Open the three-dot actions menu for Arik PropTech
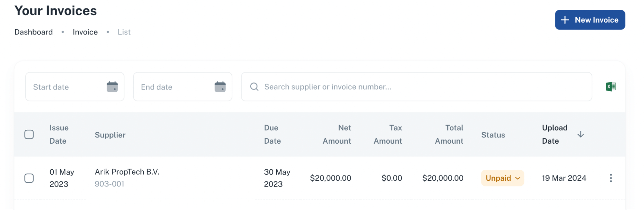Screen dimensions: 644x210 pyautogui.click(x=611, y=178)
